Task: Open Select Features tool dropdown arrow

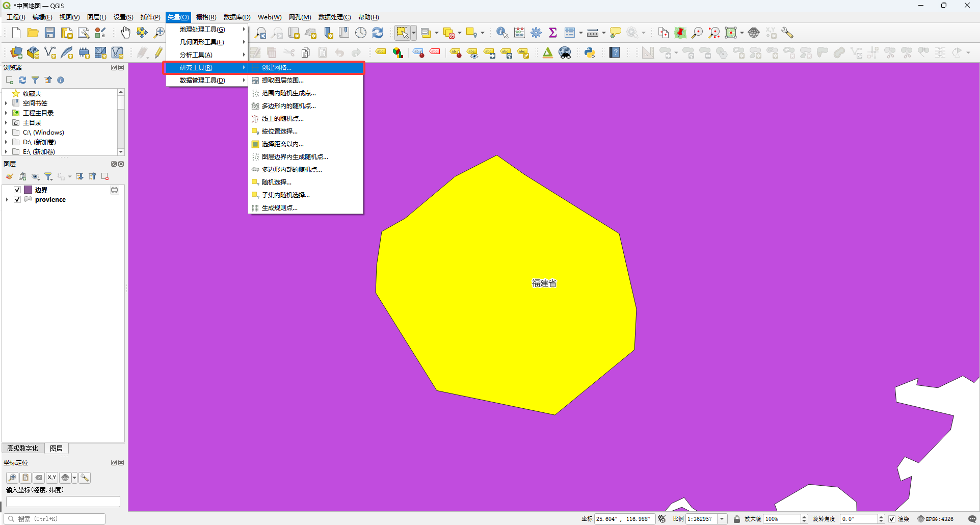Action: click(x=414, y=33)
